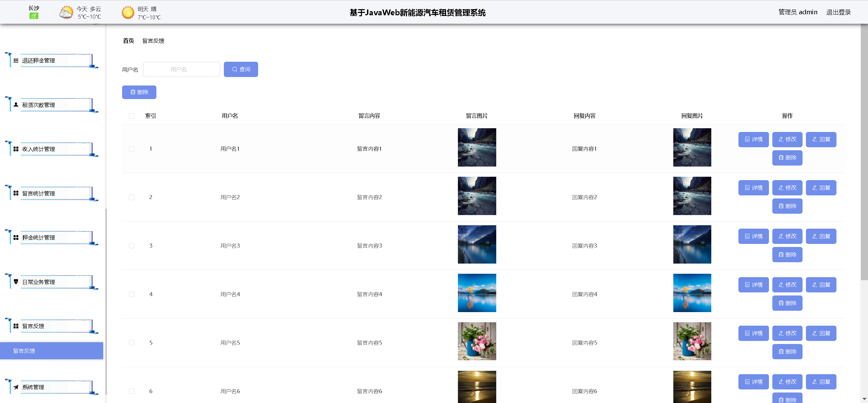Click the sidebar vertical scrollbar
Screen dimensions: 868x403
(x=106, y=302)
